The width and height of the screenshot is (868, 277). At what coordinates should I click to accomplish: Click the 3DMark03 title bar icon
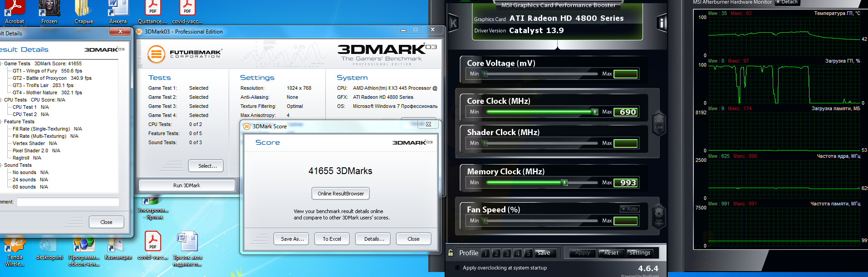(139, 32)
